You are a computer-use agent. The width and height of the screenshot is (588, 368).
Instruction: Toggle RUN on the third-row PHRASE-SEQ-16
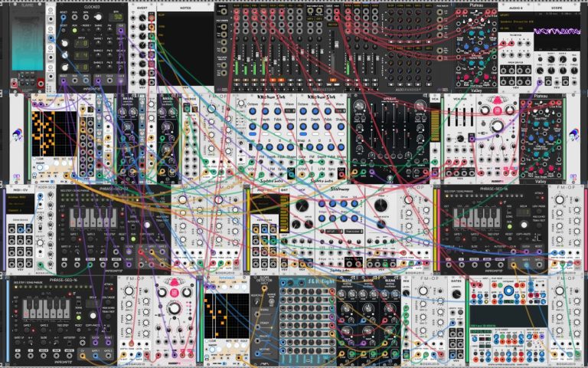click(x=510, y=226)
